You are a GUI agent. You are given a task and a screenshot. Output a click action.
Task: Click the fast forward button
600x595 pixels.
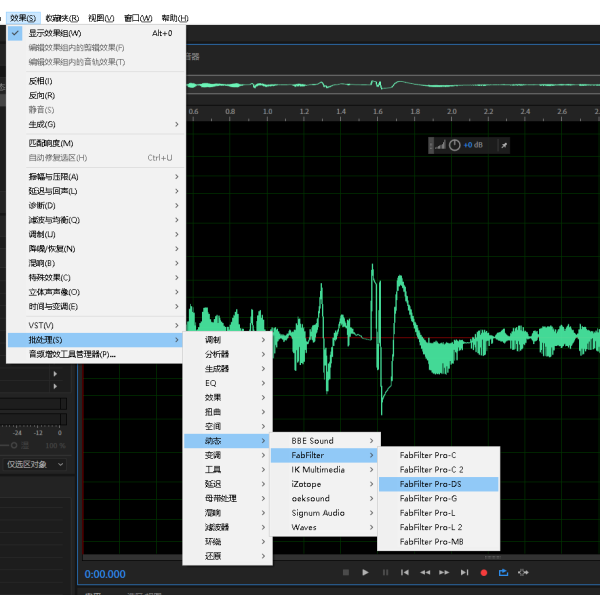(445, 573)
